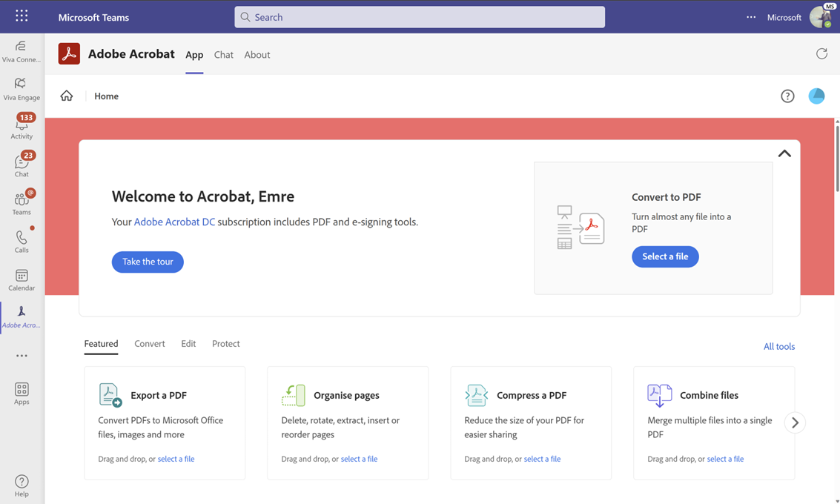The image size is (840, 504).
Task: Open the All tools link
Action: [779, 347]
